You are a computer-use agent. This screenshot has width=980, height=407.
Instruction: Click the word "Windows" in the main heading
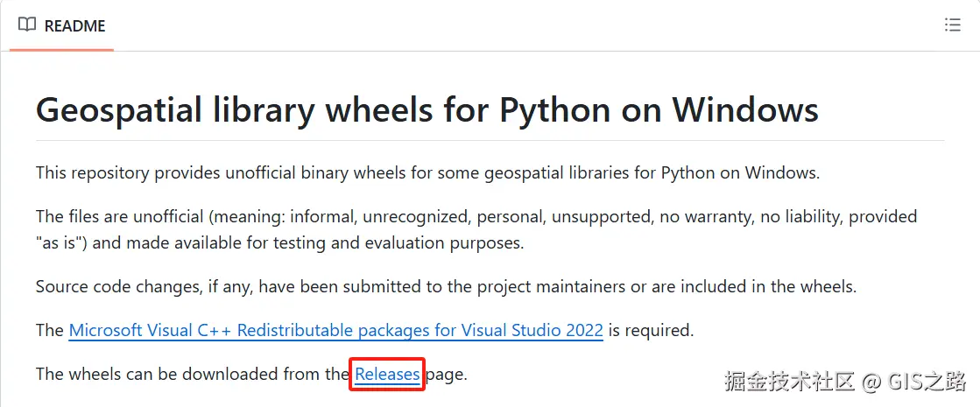[744, 110]
